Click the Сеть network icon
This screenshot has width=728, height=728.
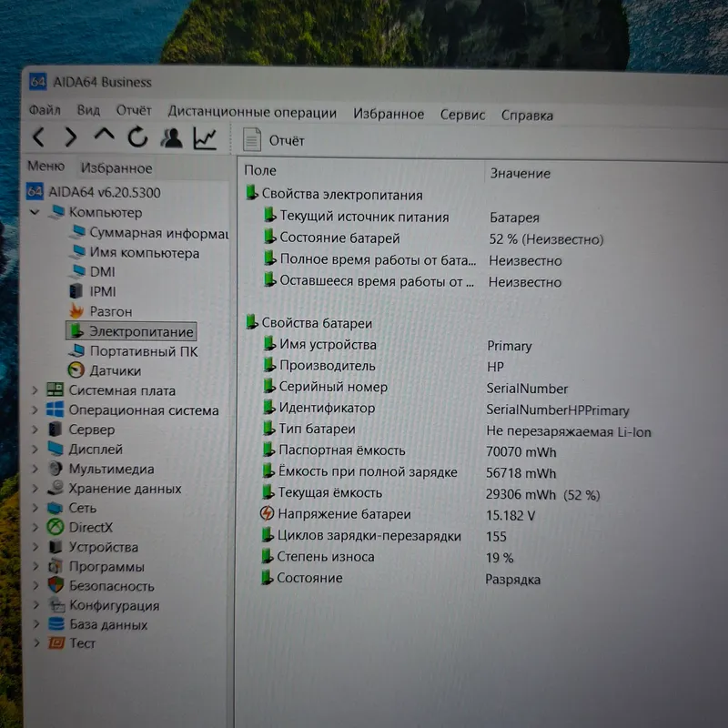click(56, 508)
